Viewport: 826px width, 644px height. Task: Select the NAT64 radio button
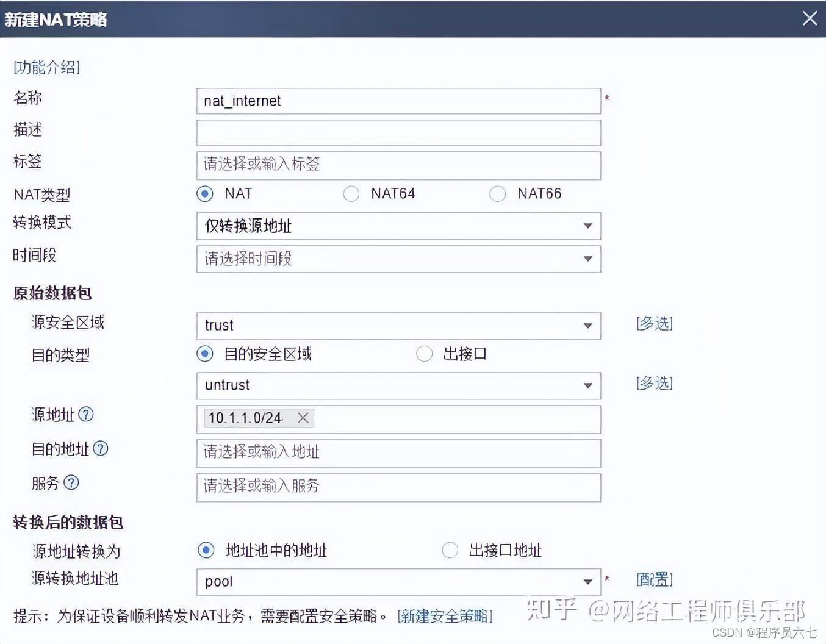[x=351, y=194]
